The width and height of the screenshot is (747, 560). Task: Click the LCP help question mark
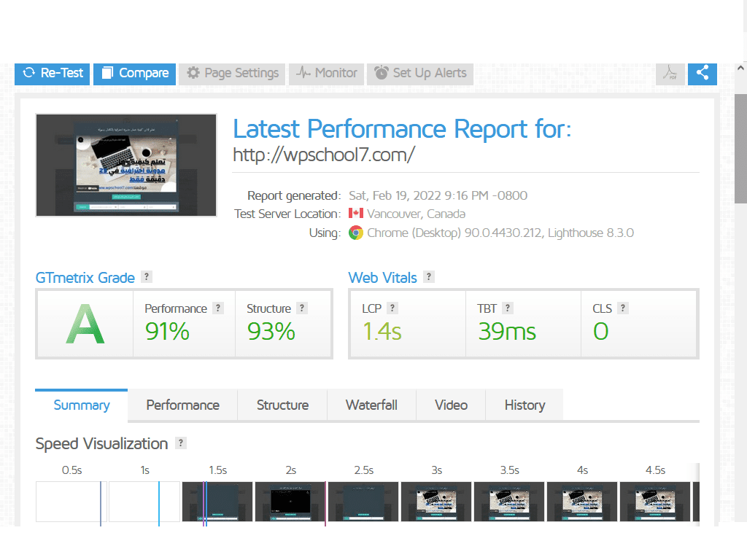(x=392, y=308)
